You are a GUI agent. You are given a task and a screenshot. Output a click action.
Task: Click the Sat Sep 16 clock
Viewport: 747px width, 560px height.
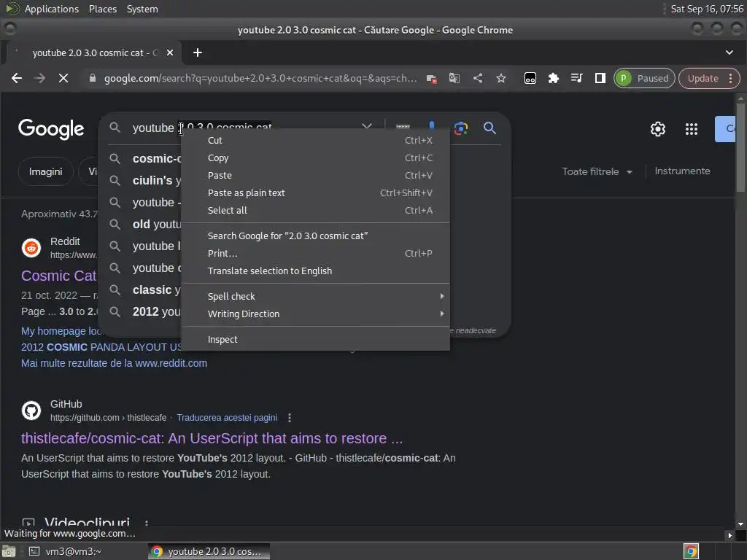[x=707, y=9]
